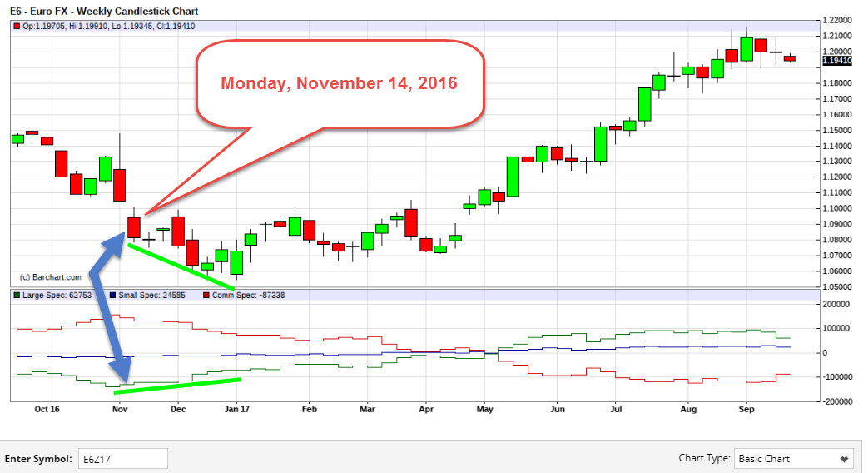Click the Enter Symbol label
The width and height of the screenshot is (868, 473).
(38, 459)
